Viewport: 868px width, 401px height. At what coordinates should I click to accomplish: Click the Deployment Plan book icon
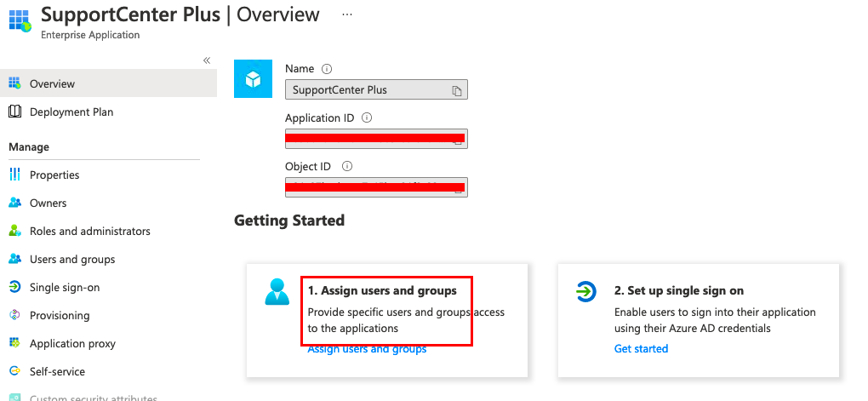(14, 112)
